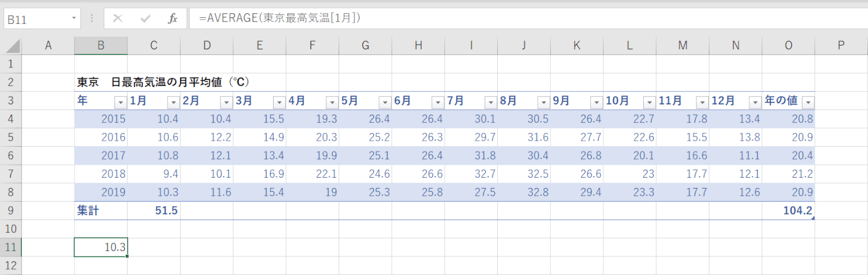The width and height of the screenshot is (868, 275).
Task: Select row 12 header
Action: 11,265
